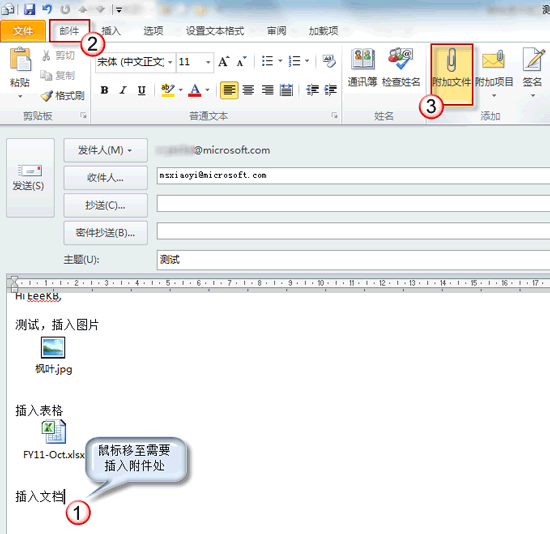Switch to the 邮件 (Message) tab
This screenshot has width=550, height=534.
(69, 31)
